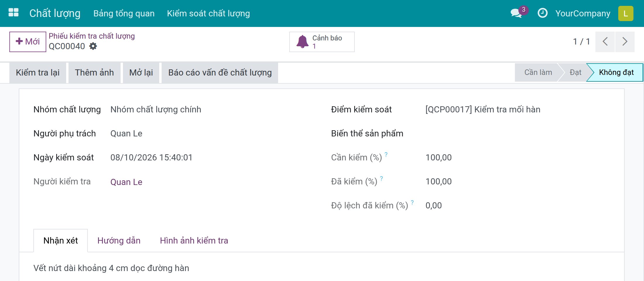
Task: Click the Người phụ trách value Quan Le
Action: [x=126, y=133]
